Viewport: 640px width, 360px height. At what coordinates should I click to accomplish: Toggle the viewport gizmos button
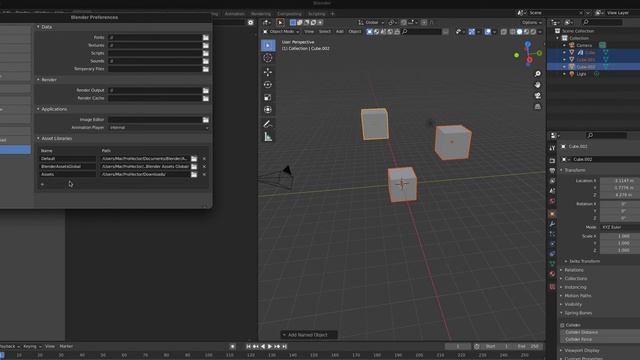tap(472, 32)
